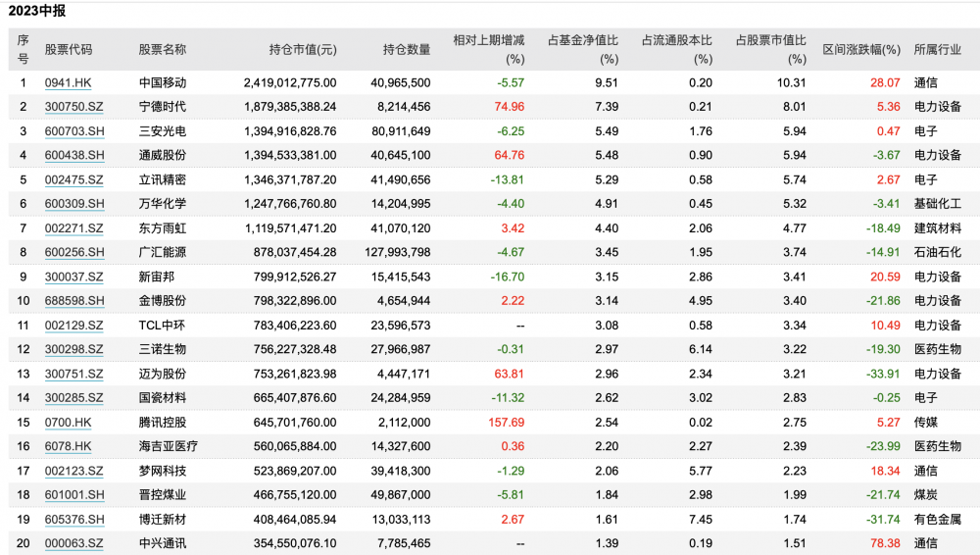
Task: Open stock code link 600438.SH
Action: pyautogui.click(x=74, y=155)
